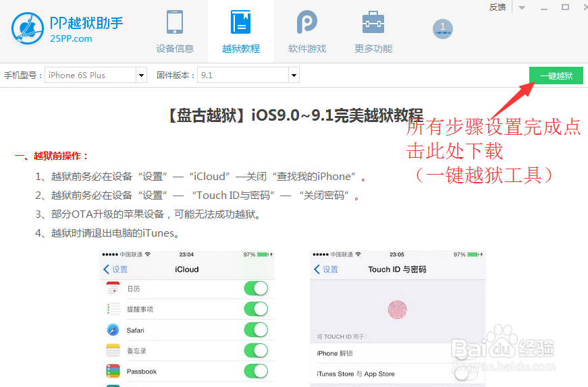
Task: Click step 1 about 查找我的iPhone
Action: 201,177
